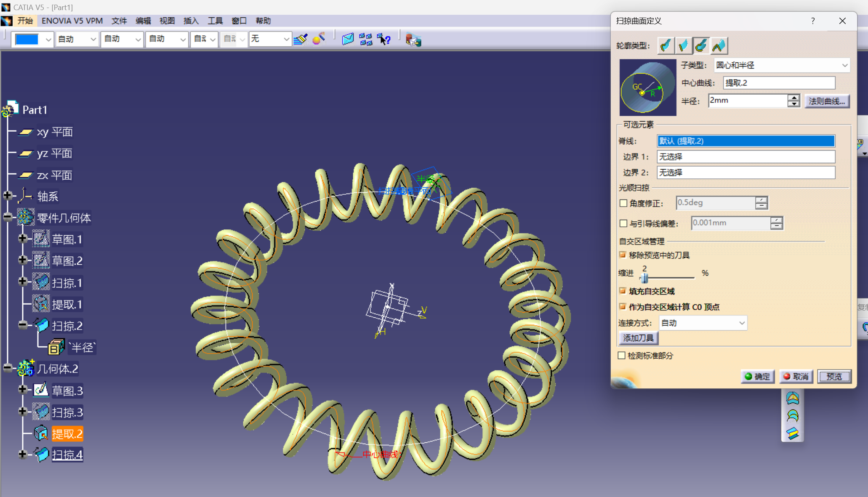Viewport: 868px width, 497px height.
Task: Open the 工具 menu
Action: click(215, 21)
